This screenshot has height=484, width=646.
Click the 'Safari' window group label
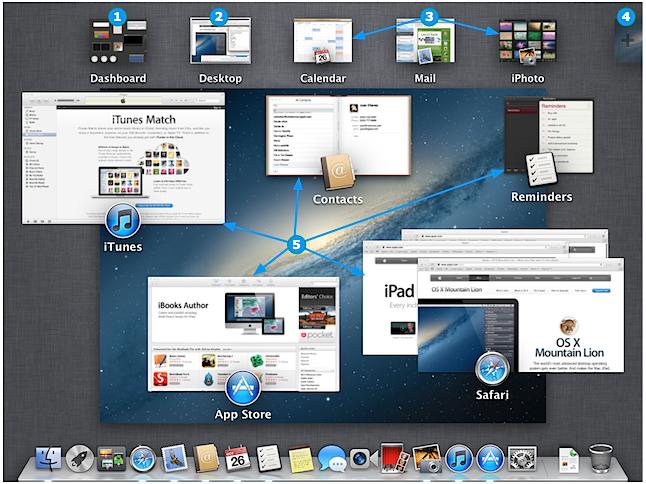click(x=492, y=395)
